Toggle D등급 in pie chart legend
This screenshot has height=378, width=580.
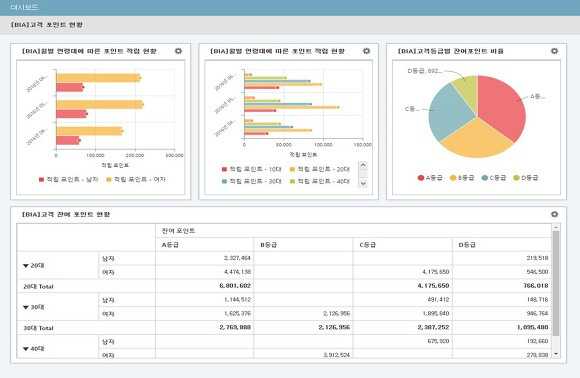(526, 178)
